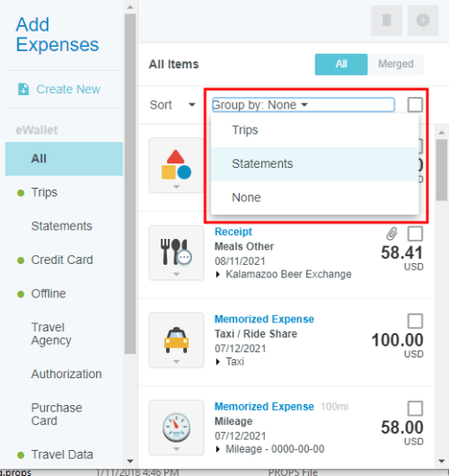Switch to the Merged tab

pyautogui.click(x=396, y=64)
